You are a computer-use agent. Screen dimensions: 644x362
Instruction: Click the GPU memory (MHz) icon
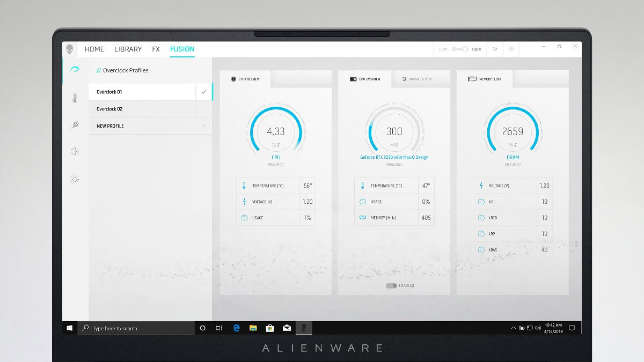click(363, 218)
